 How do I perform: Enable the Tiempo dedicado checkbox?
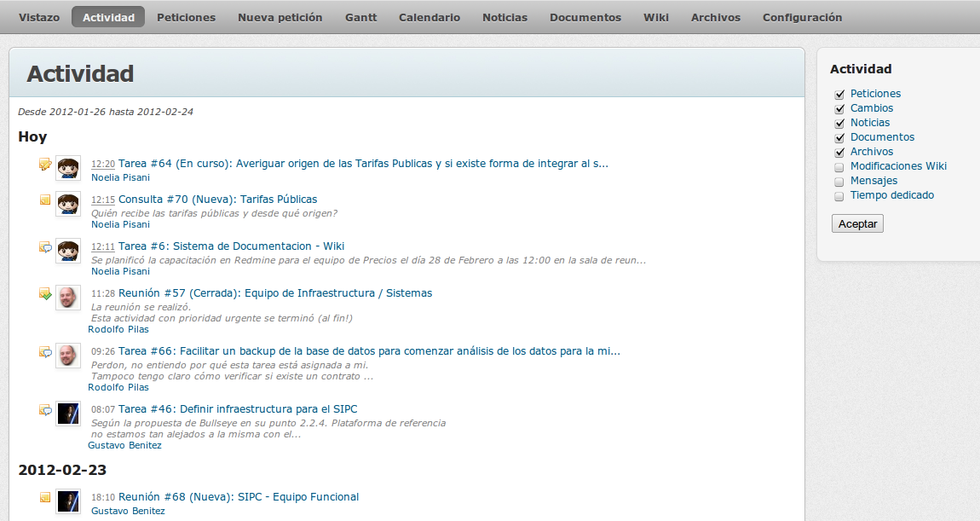click(839, 196)
